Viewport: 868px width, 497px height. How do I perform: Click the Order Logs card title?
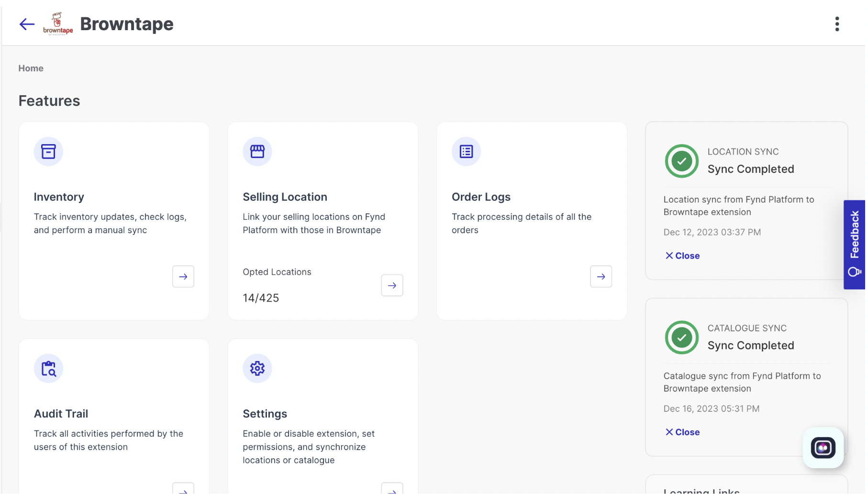click(482, 197)
